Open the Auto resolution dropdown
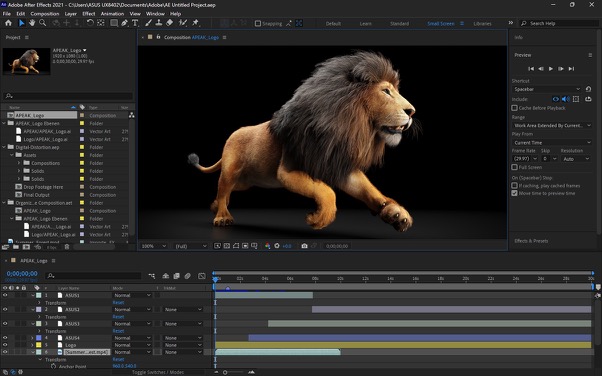The height and width of the screenshot is (376, 602). (x=576, y=159)
